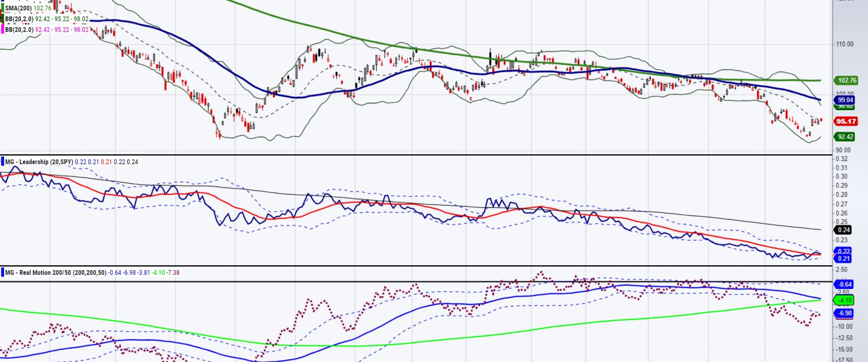Click the 0.32 leadership axis label
The height and width of the screenshot is (362, 868).
tap(842, 159)
